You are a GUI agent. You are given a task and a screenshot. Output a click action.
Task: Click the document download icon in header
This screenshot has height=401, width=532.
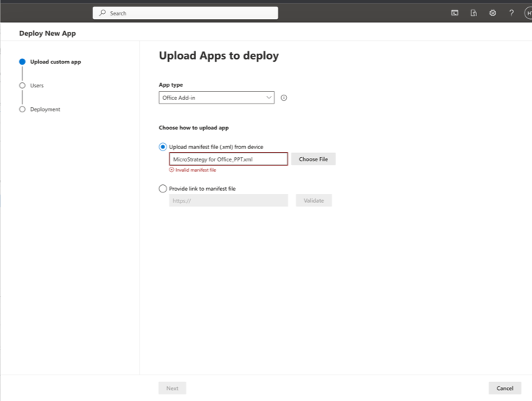474,13
